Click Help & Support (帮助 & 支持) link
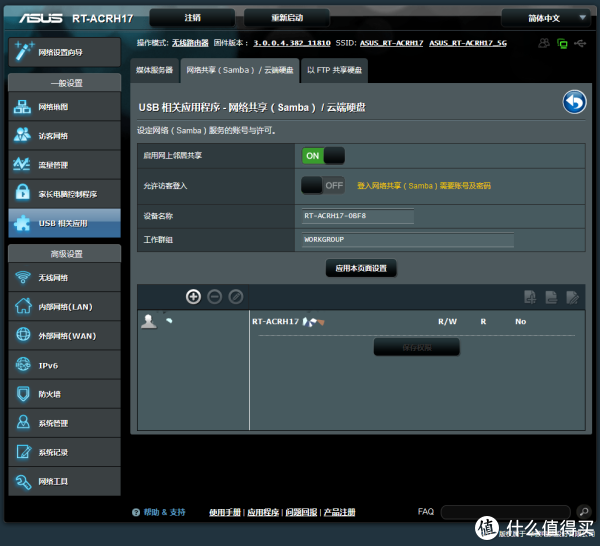Screen dimensions: 600x546 click(164, 512)
